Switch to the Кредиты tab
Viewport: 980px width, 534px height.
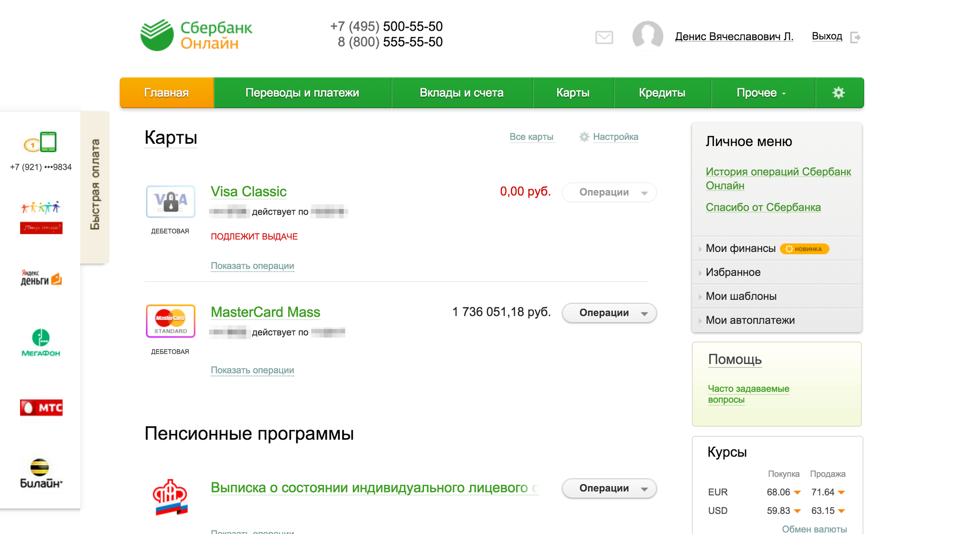pos(662,92)
